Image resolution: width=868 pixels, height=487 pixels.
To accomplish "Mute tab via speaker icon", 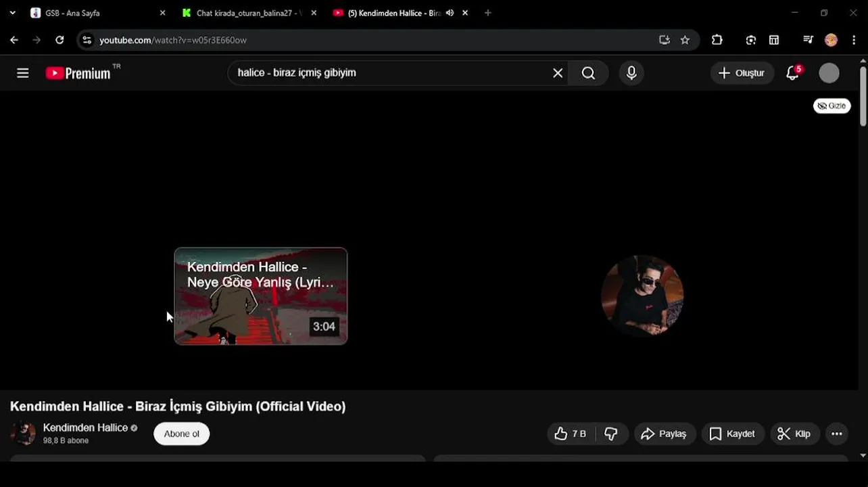I will click(450, 13).
